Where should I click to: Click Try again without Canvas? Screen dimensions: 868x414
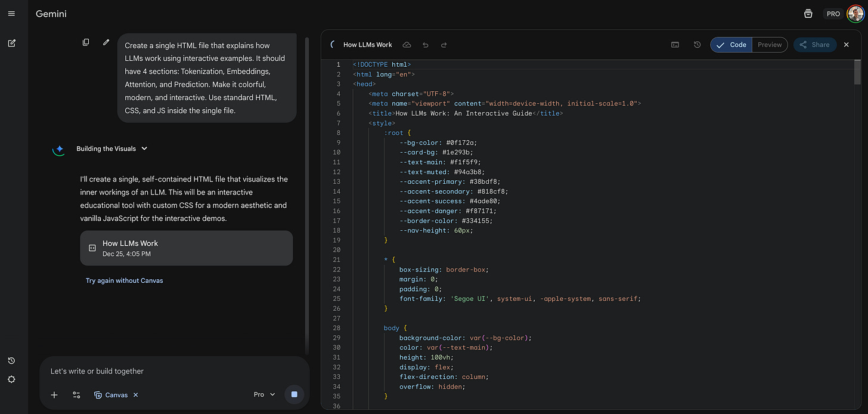(124, 280)
